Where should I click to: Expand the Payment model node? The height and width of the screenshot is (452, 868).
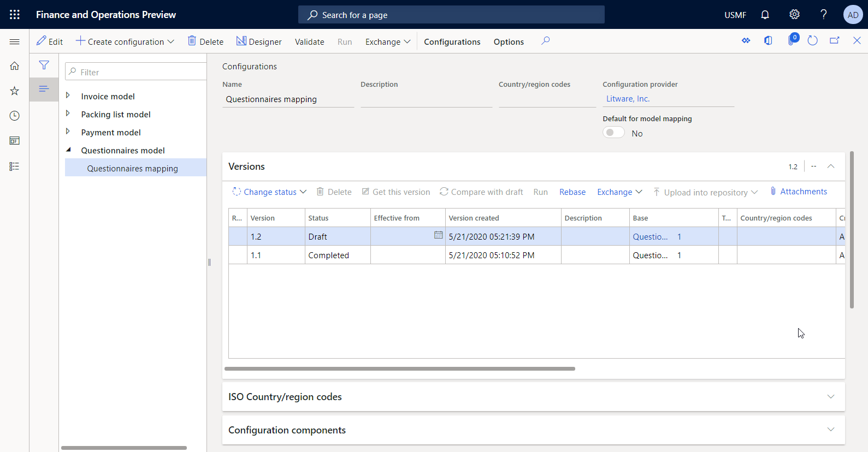(68, 132)
